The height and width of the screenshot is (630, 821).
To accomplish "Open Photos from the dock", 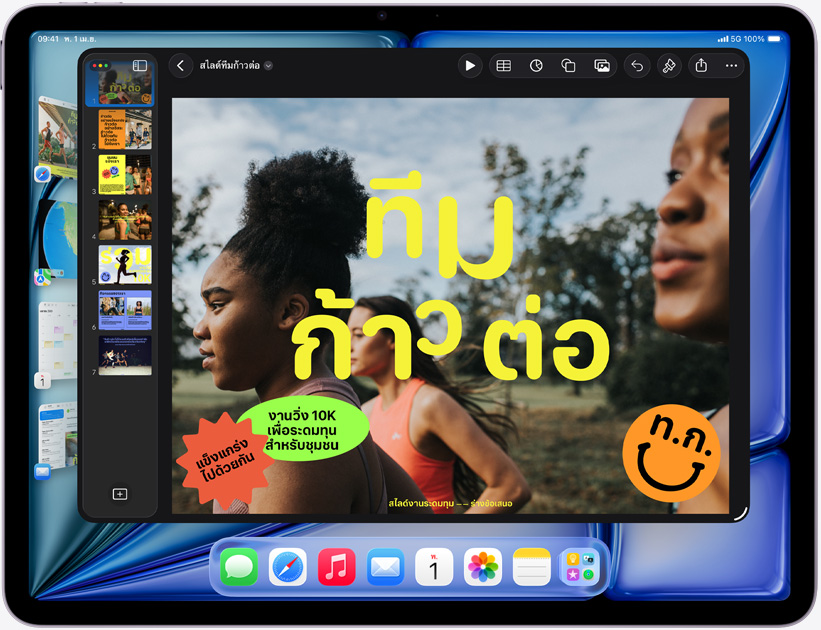I will point(481,567).
